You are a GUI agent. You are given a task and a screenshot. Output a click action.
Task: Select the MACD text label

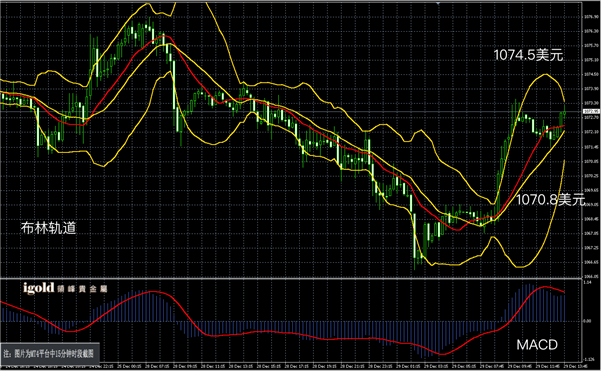537,345
